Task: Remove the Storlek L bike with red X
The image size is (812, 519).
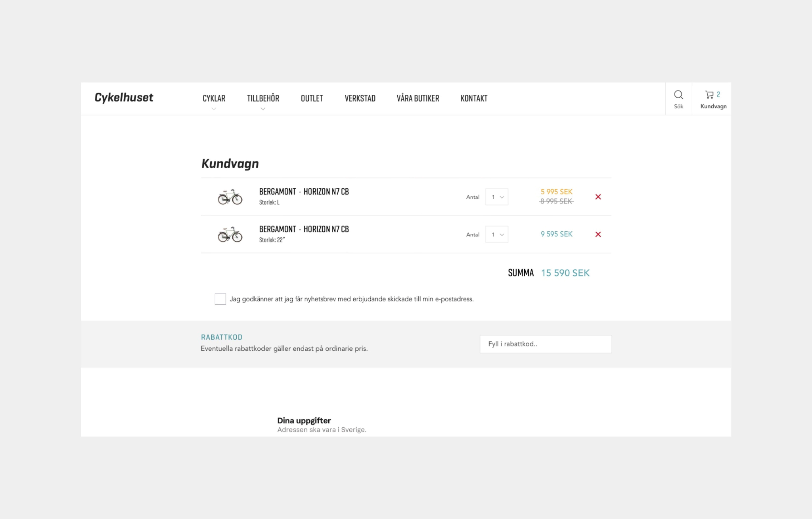Action: pos(598,197)
